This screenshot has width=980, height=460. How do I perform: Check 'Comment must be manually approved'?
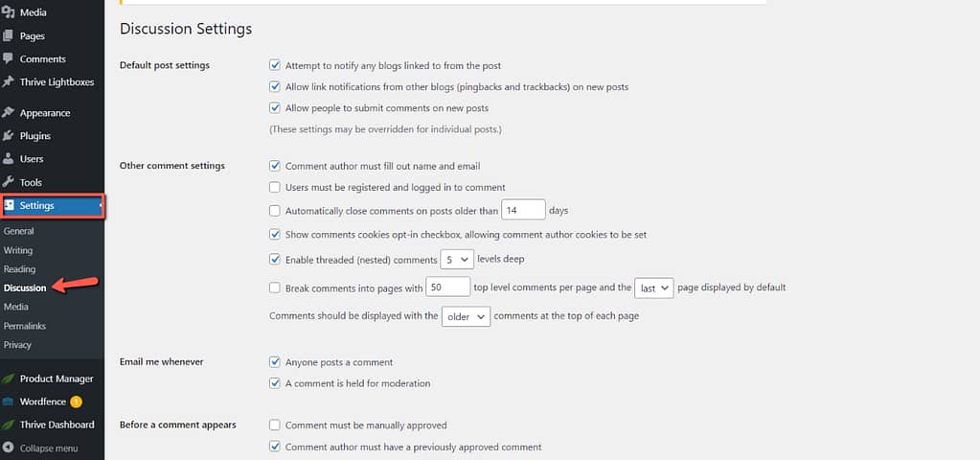[274, 425]
